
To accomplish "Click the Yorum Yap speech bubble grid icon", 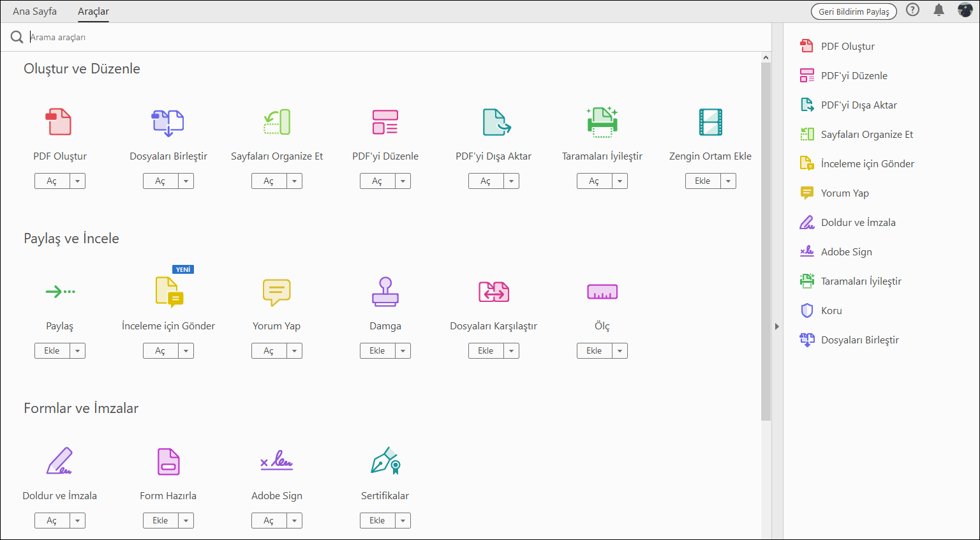I will coord(277,292).
